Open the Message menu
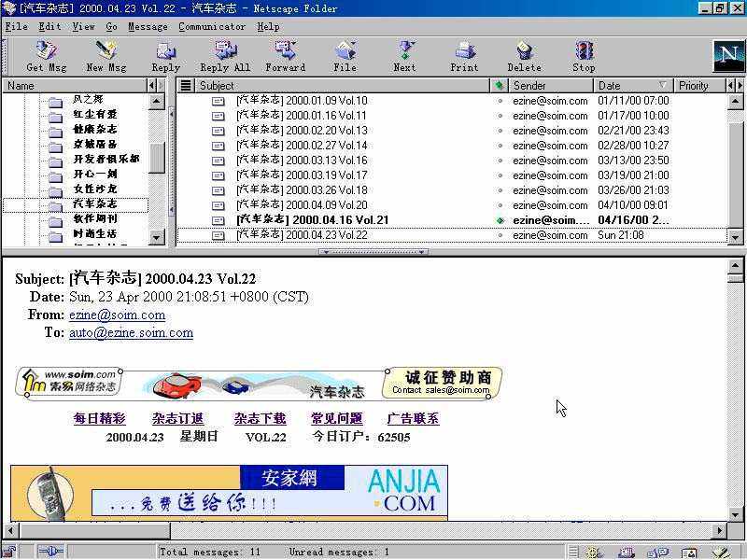The width and height of the screenshot is (747, 560). 148,26
